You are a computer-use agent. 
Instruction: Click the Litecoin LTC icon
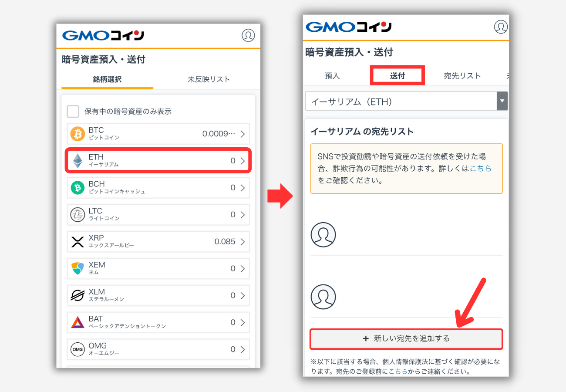[77, 215]
